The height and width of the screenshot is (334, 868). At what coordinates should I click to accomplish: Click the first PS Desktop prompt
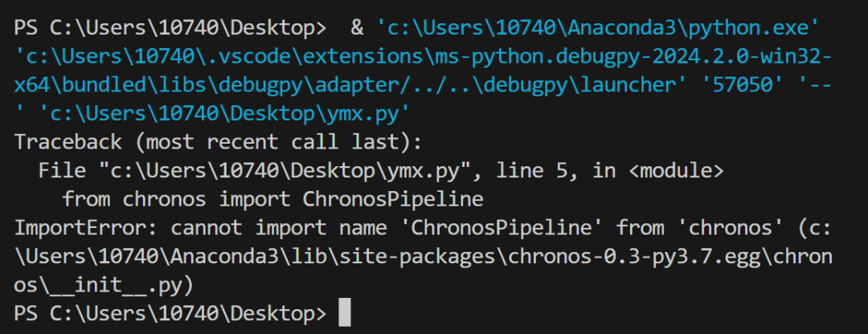point(169,28)
